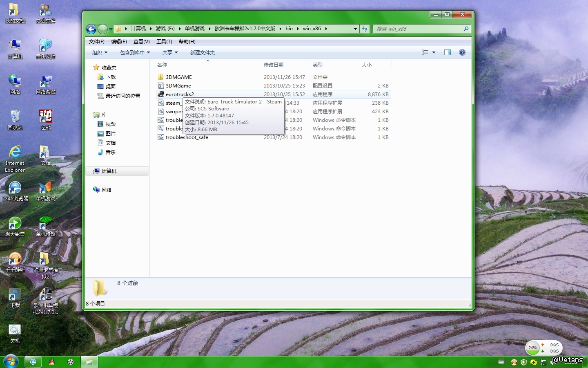Open the Windows Start button

11,361
